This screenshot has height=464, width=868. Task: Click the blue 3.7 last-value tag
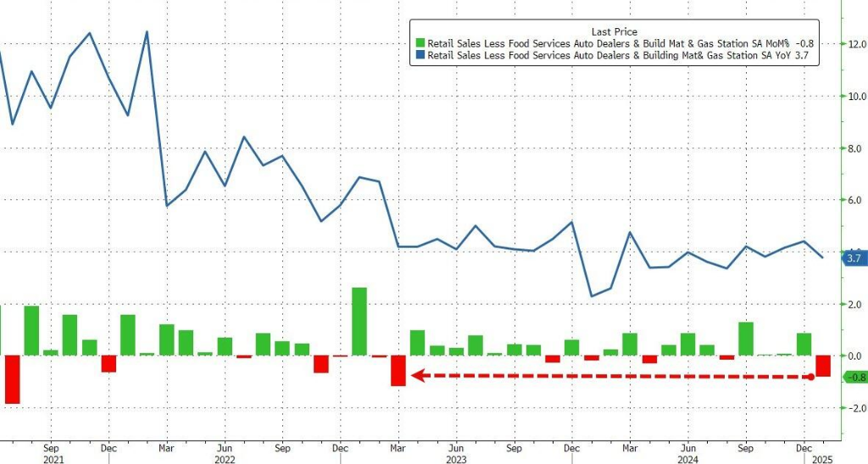[x=853, y=258]
